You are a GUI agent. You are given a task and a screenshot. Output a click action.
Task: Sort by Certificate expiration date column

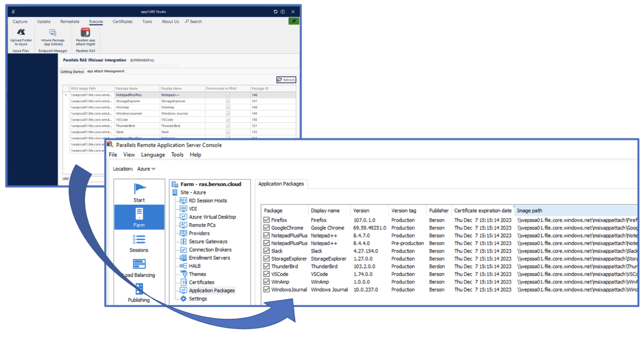click(x=483, y=211)
